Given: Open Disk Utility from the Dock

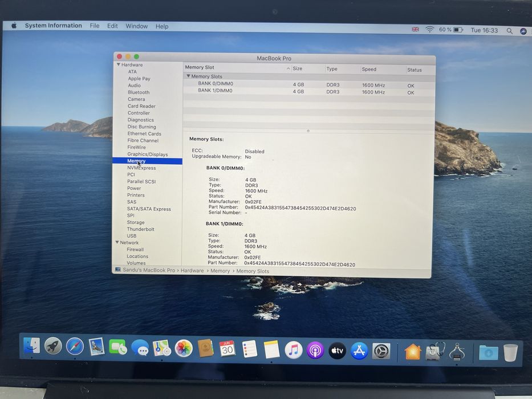Looking at the screenshot, I should pyautogui.click(x=435, y=352).
